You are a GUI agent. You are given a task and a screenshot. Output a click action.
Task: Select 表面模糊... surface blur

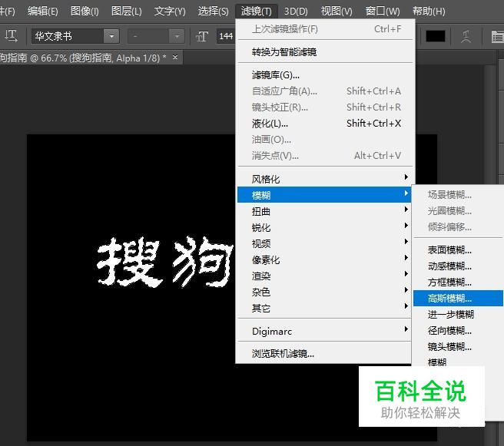point(458,249)
